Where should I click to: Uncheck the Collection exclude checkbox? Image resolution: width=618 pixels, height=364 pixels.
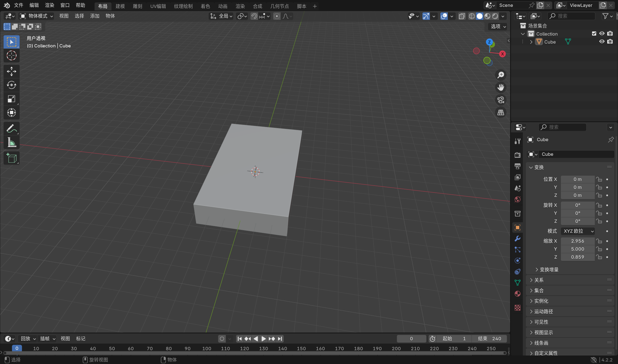(594, 34)
